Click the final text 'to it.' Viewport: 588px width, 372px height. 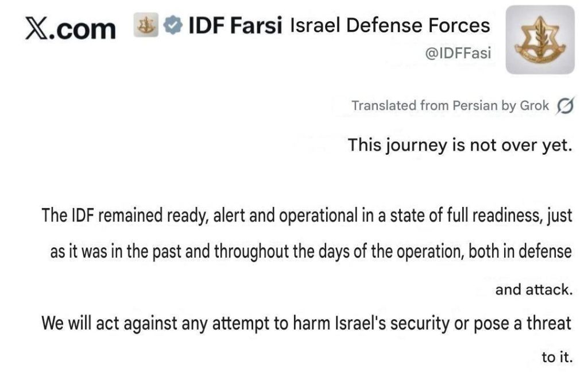click(557, 357)
